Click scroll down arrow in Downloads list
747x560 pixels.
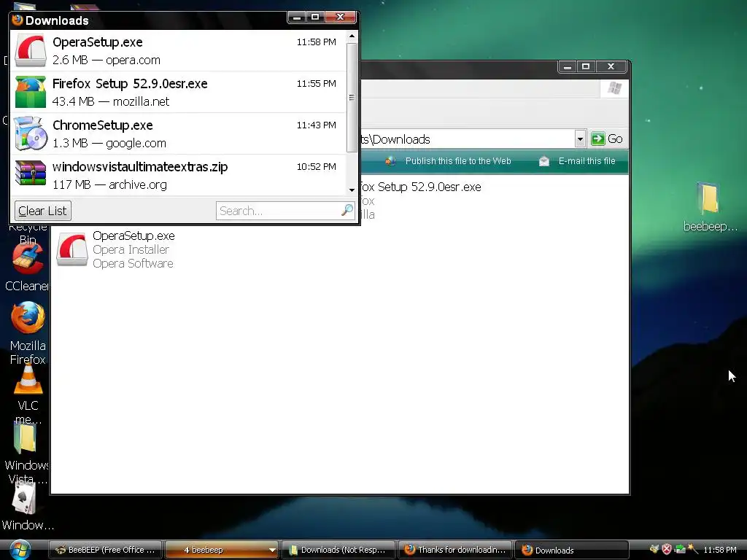click(352, 190)
